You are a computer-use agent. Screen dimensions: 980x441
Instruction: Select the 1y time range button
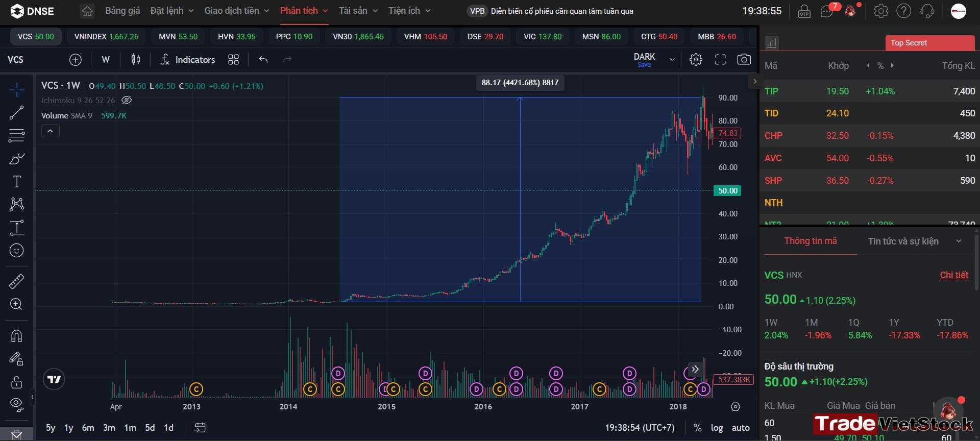coord(68,428)
